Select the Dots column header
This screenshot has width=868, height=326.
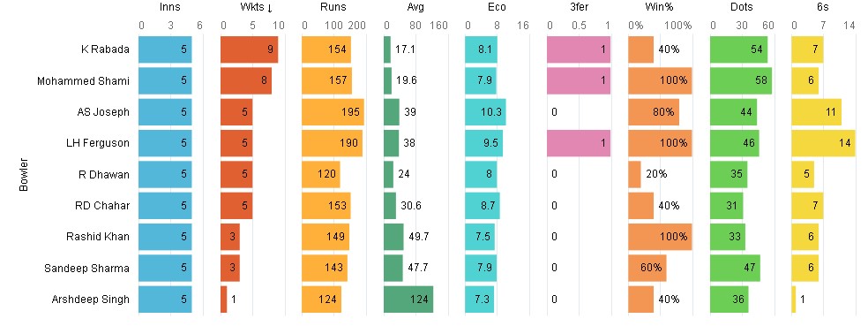(x=743, y=8)
